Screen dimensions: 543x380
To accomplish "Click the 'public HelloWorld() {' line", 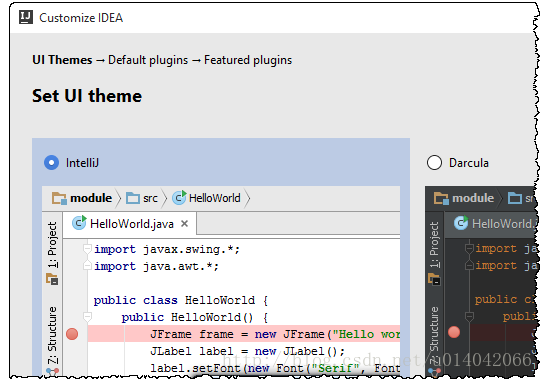I will click(194, 317).
